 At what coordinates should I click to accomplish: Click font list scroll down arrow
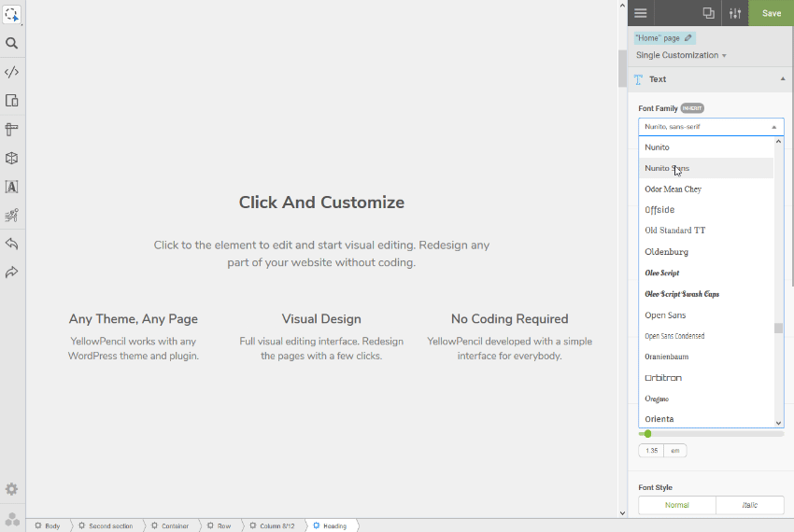779,423
